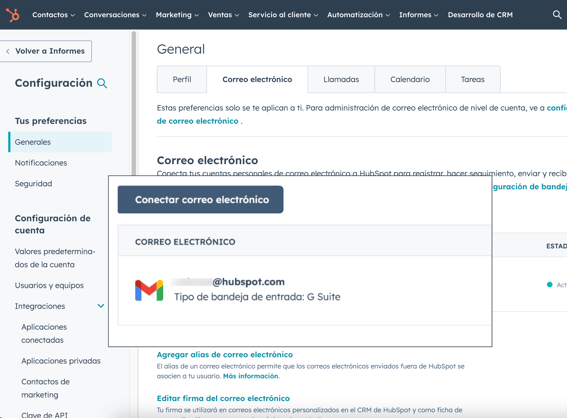Open Clave de API item
567x418 pixels.
pyautogui.click(x=44, y=414)
